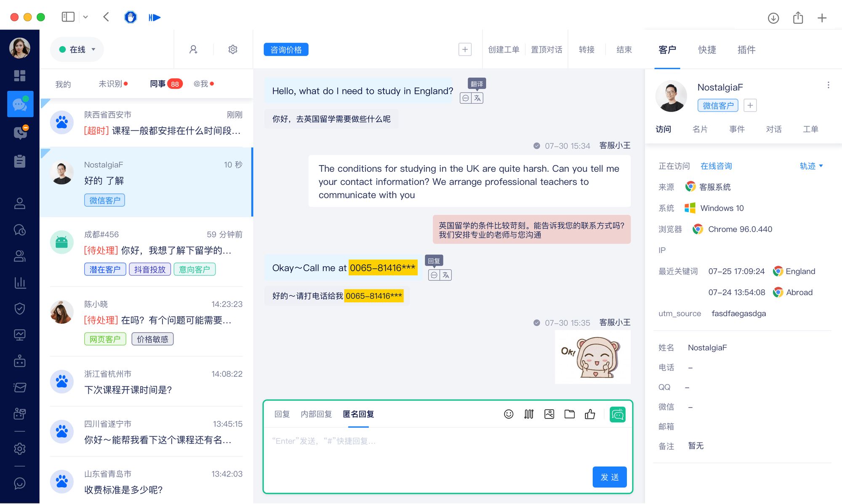This screenshot has width=842, height=504.
Task: Click 结束 end conversation button
Action: click(624, 50)
